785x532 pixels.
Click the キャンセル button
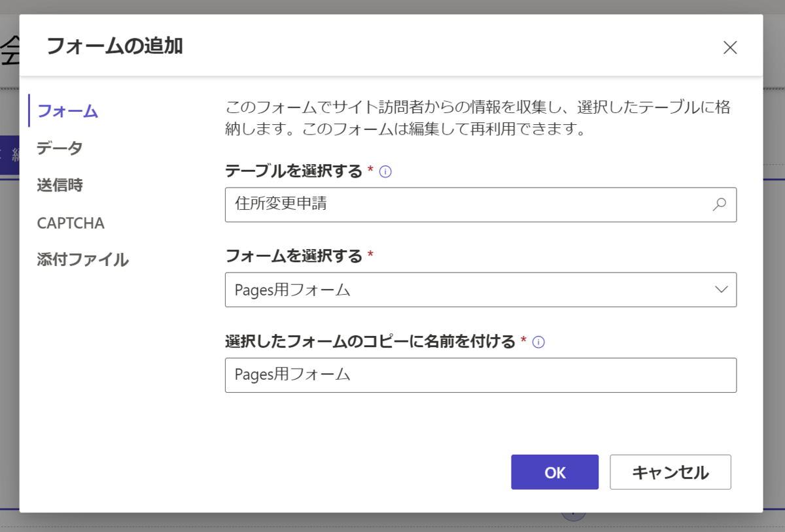(670, 472)
